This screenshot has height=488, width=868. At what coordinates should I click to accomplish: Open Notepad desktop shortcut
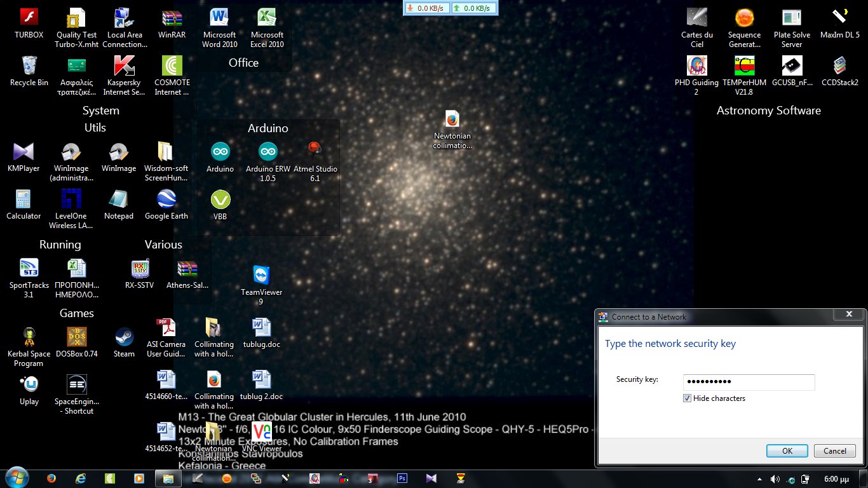pos(119,205)
